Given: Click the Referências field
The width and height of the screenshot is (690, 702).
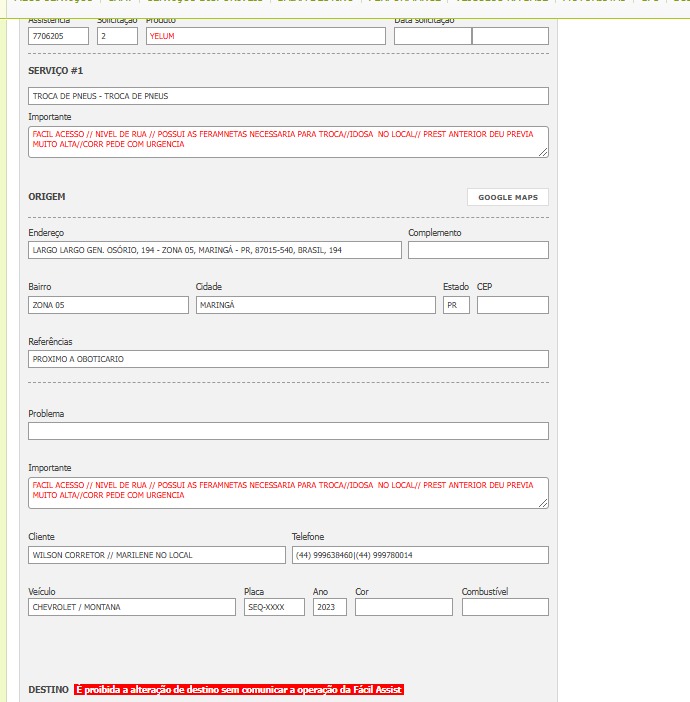Looking at the screenshot, I should (x=288, y=359).
